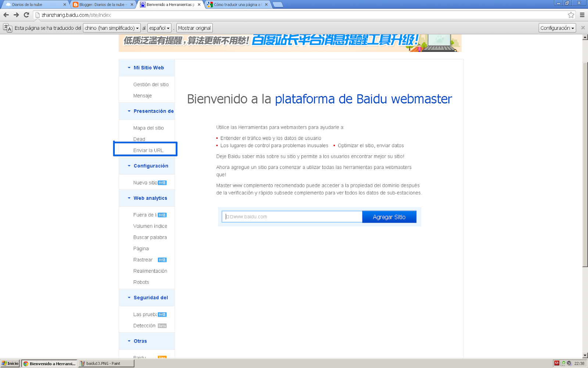Open the Chrome menu hamburger icon
The height and width of the screenshot is (368, 588).
582,15
